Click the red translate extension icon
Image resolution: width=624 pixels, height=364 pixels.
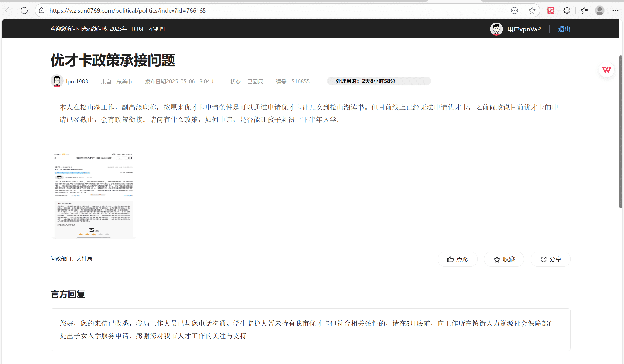[x=551, y=10]
